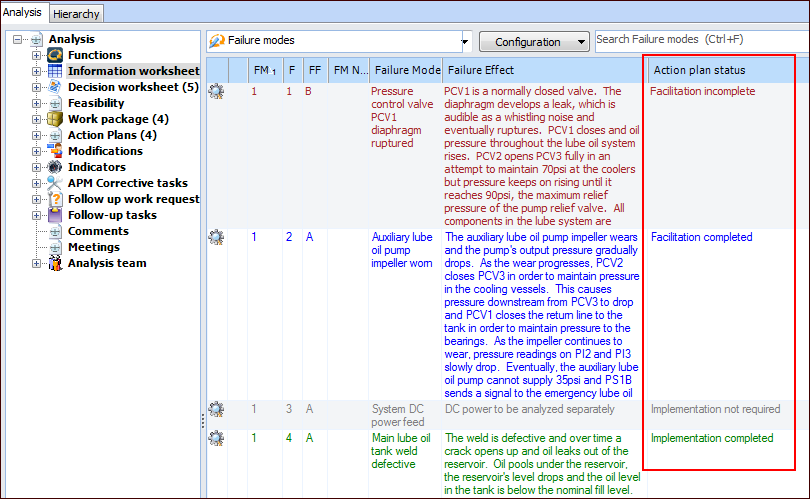The height and width of the screenshot is (499, 810).
Task: Click the Comments node icon
Action: point(55,231)
